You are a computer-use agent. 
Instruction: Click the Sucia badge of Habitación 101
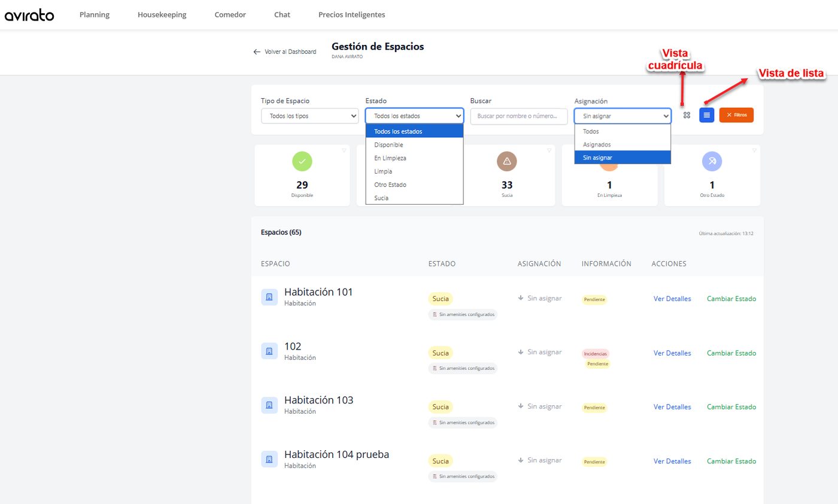point(441,299)
